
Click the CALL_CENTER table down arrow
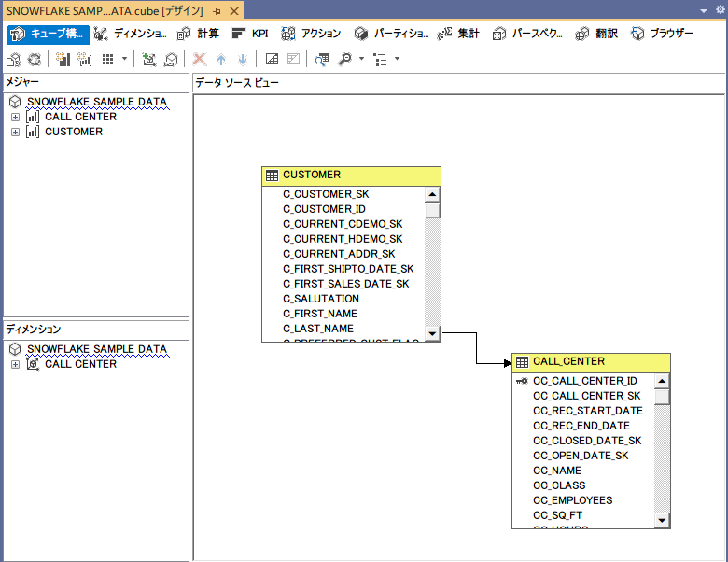pyautogui.click(x=662, y=521)
